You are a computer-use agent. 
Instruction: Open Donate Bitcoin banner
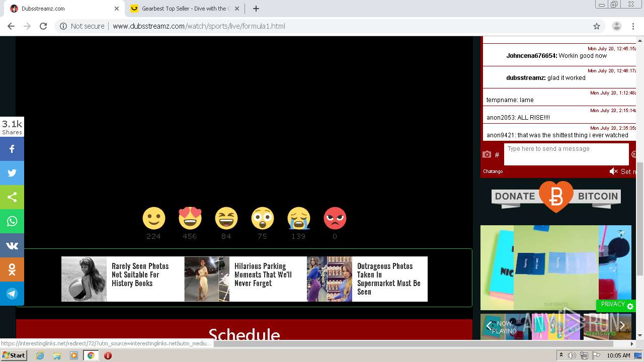point(556,197)
